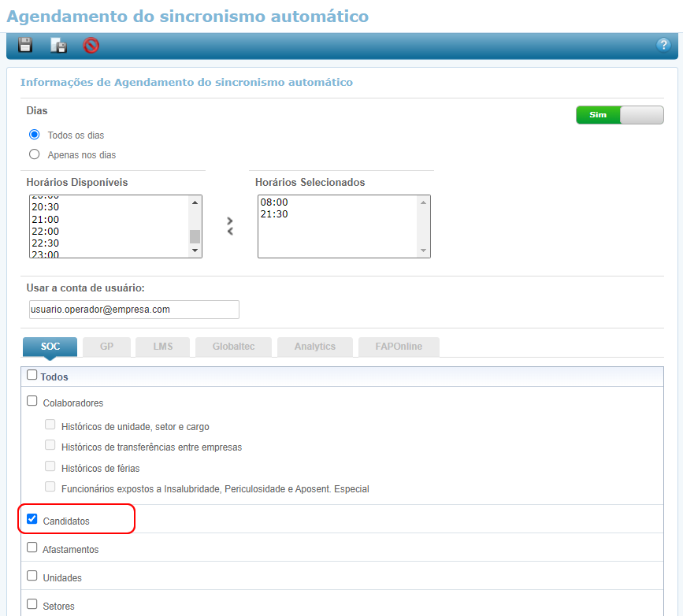Screen dimensions: 683x616
Task: Select the 'Todos os dias' radio button
Action: coord(34,135)
